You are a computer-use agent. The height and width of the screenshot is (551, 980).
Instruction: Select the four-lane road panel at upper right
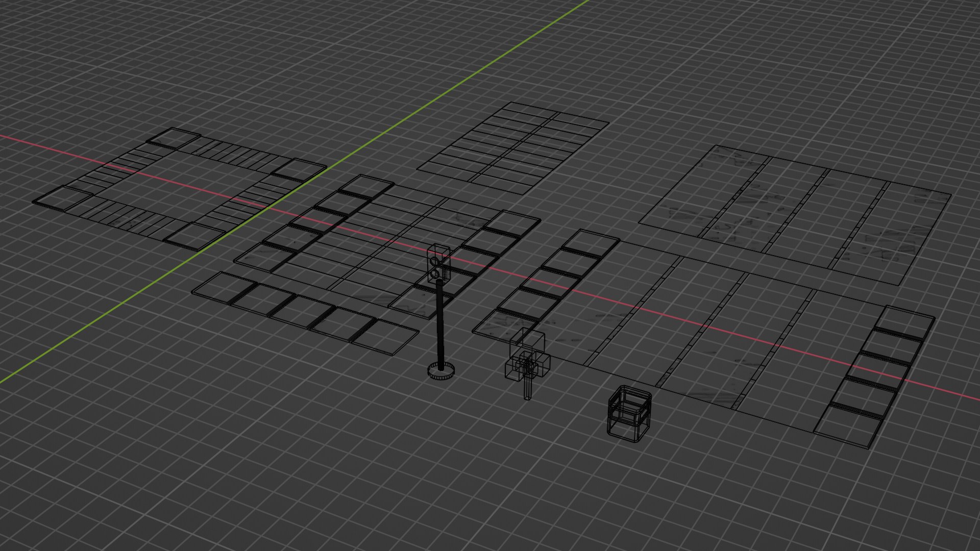[x=795, y=214]
